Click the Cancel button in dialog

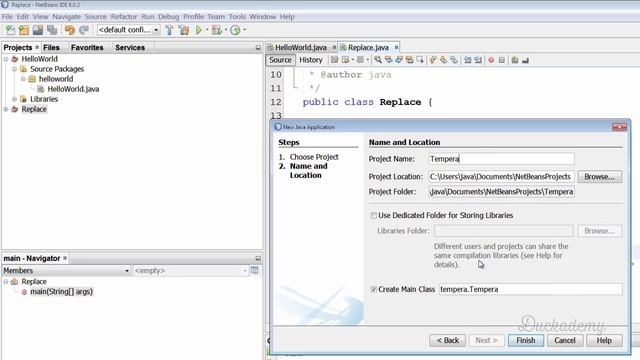[564, 340]
